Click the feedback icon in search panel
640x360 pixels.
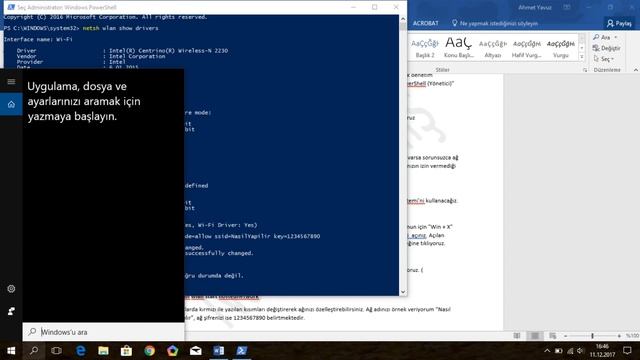(11, 311)
